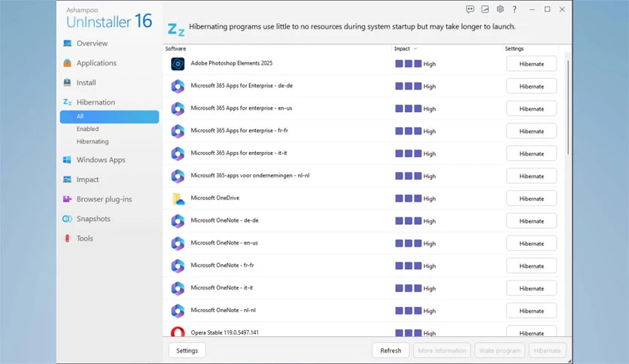
Task: Click the Overview monitor icon
Action: pyautogui.click(x=67, y=44)
